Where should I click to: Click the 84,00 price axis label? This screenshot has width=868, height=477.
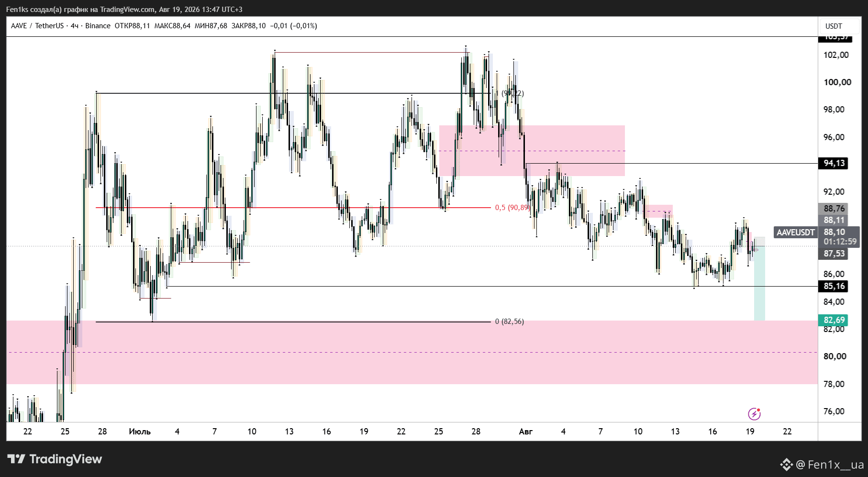coord(834,302)
